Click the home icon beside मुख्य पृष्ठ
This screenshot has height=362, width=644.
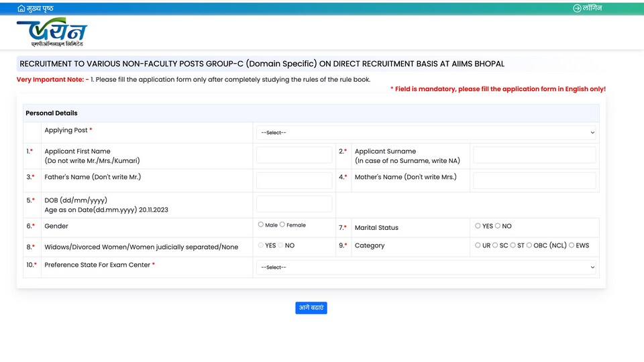[x=21, y=8]
